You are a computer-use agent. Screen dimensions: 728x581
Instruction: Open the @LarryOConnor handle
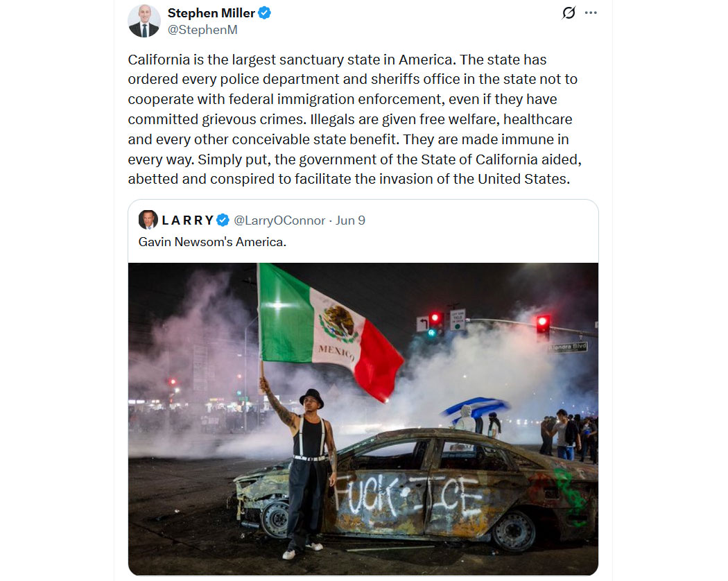point(279,220)
